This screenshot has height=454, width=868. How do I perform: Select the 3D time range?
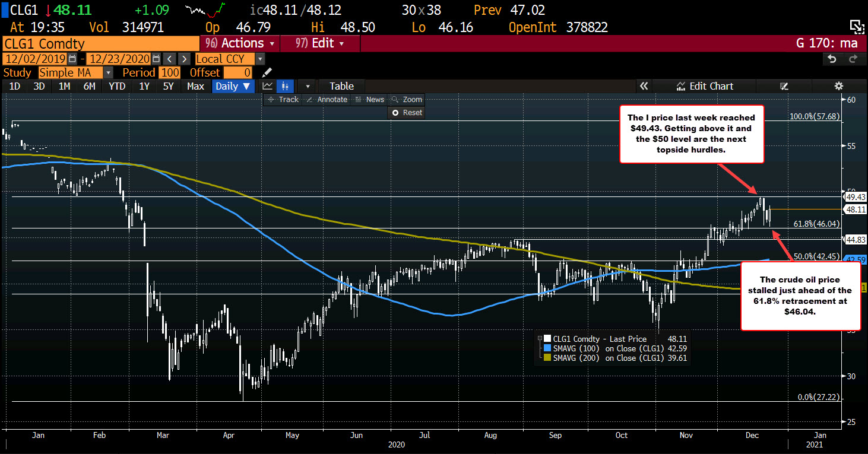(x=39, y=86)
